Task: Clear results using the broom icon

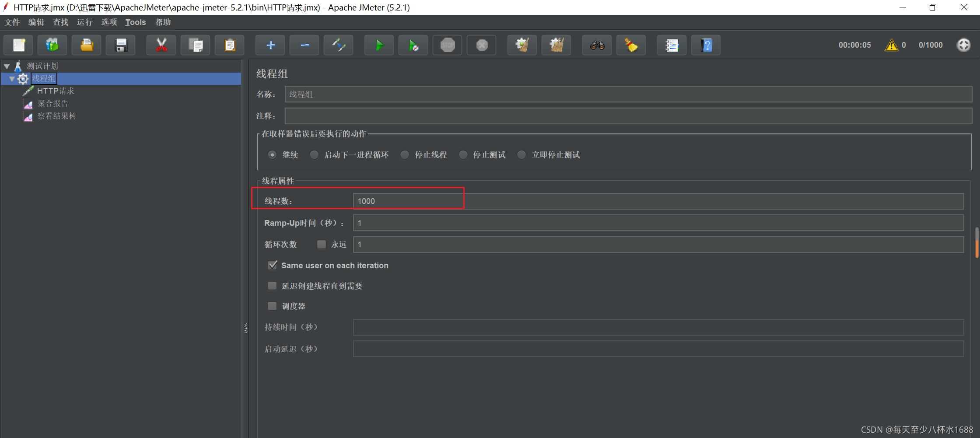Action: coord(631,45)
